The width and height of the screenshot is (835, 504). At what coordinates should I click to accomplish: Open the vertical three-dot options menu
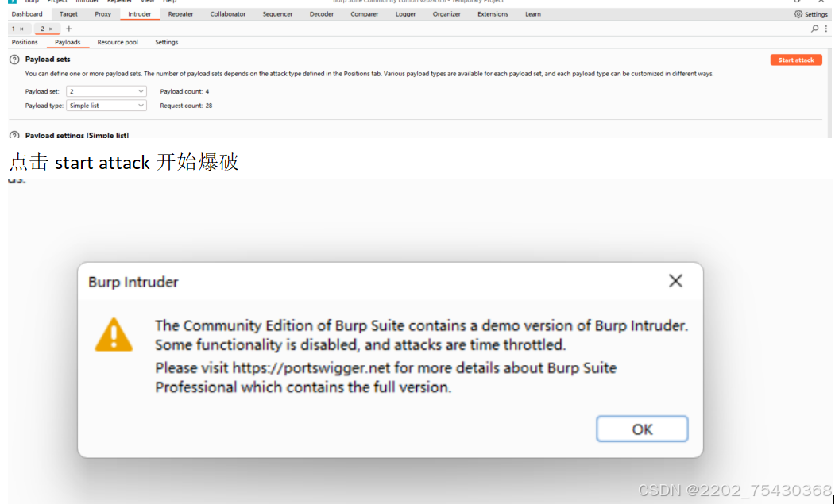pos(826,29)
